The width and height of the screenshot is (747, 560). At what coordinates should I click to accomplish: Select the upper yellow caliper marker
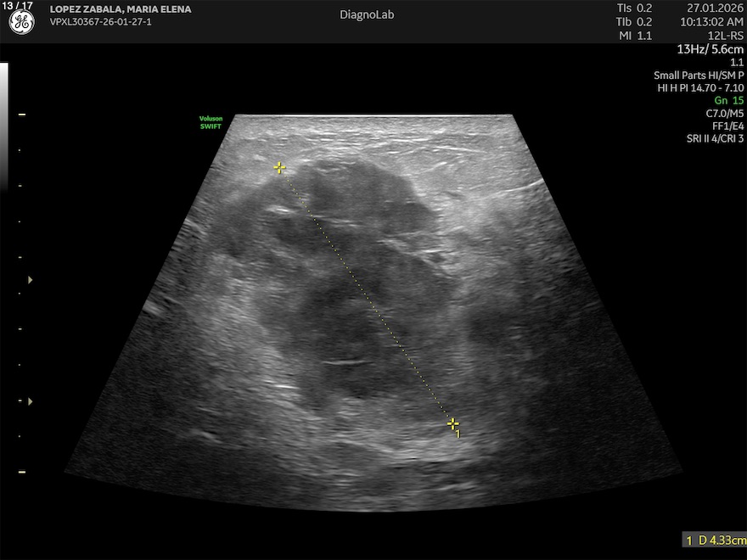(279, 168)
